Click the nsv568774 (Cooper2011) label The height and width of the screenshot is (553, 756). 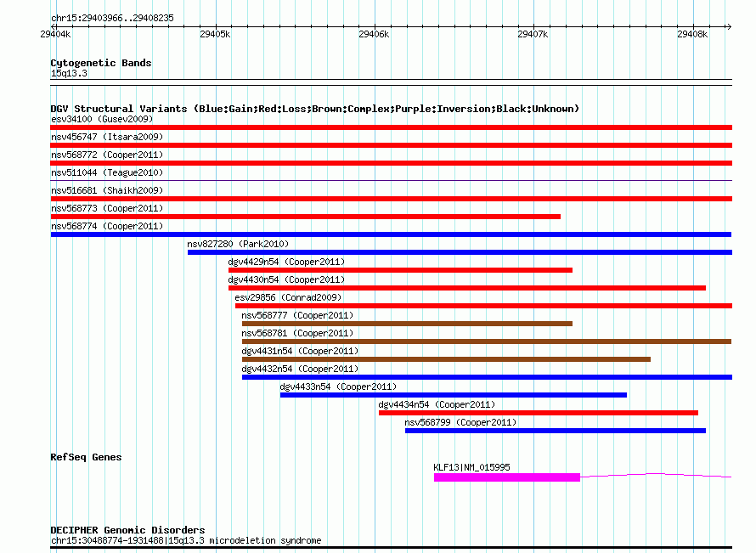(x=107, y=226)
